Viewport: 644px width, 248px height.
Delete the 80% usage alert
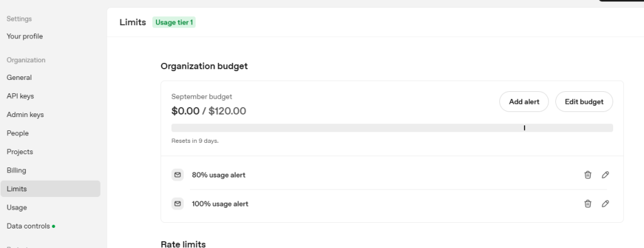[588, 175]
